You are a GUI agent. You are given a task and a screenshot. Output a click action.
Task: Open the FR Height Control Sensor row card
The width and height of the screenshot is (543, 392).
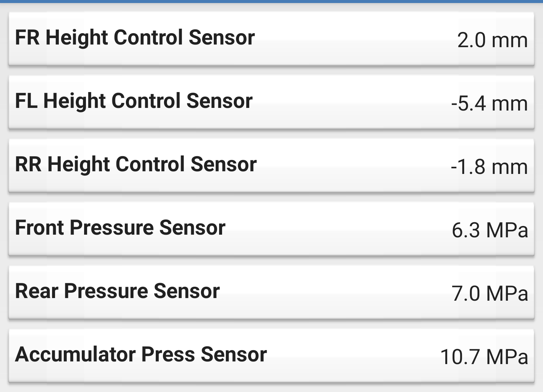tap(271, 39)
